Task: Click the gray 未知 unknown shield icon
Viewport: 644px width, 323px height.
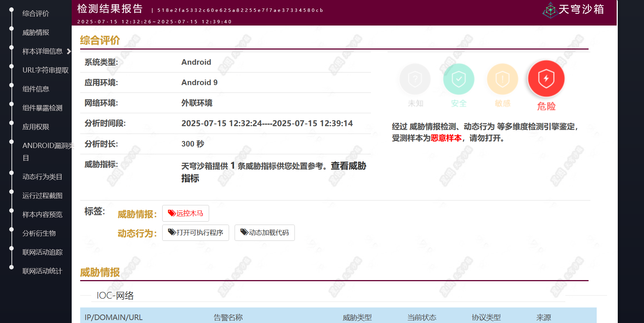Action: (x=415, y=79)
